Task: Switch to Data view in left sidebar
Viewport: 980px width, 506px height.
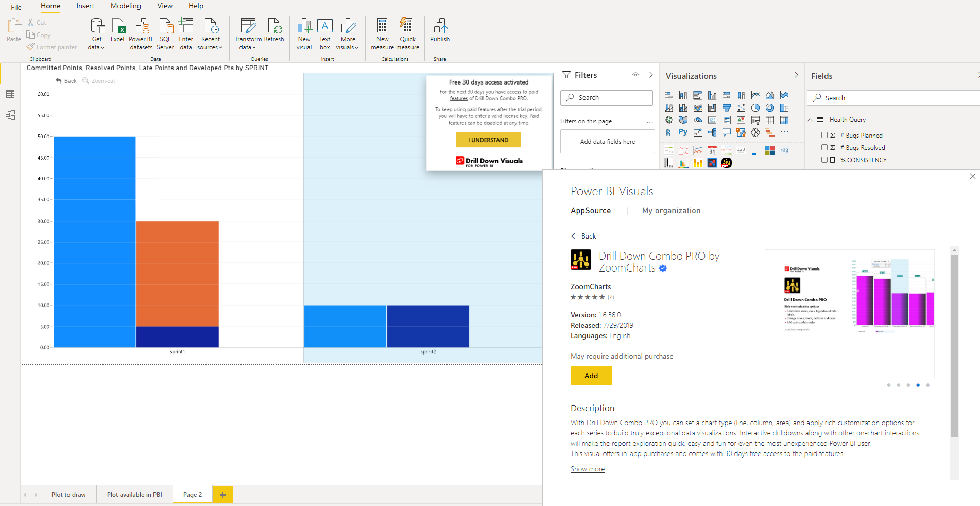Action: coord(10,94)
